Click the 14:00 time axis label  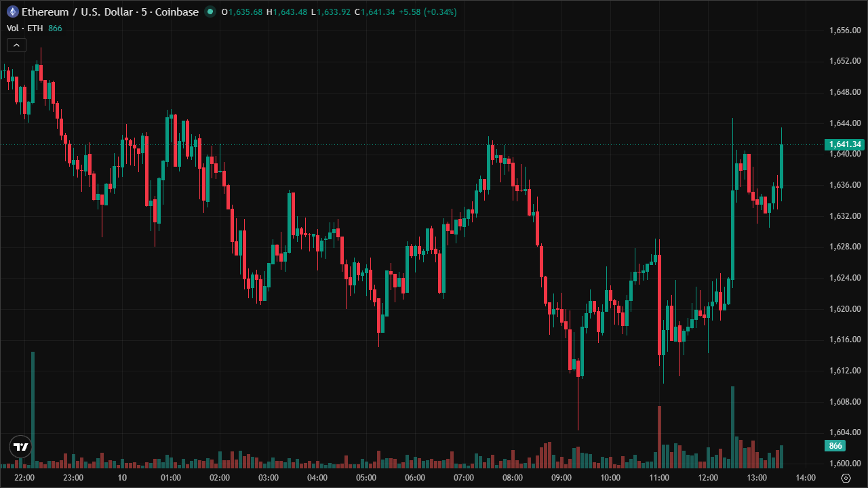click(x=806, y=478)
